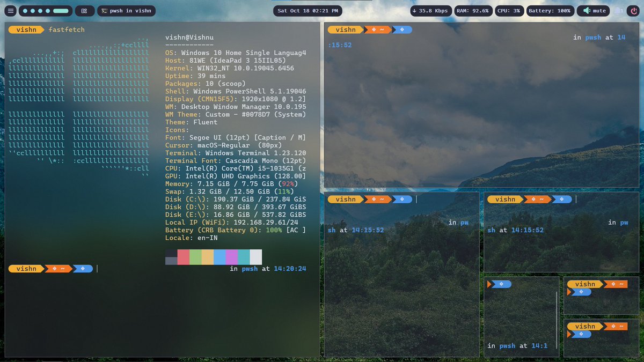Click the 'fastfetch' command text
The width and height of the screenshot is (644, 362).
(x=67, y=29)
